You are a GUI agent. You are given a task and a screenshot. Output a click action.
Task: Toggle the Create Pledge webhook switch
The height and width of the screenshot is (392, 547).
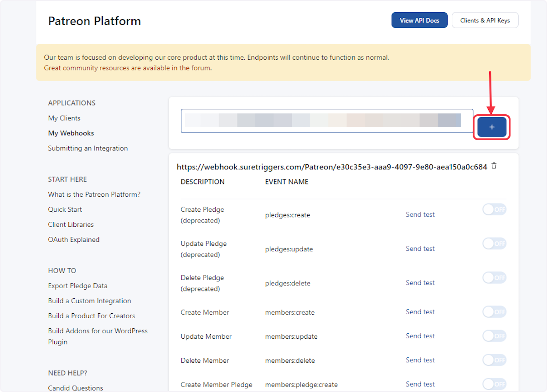coord(494,209)
